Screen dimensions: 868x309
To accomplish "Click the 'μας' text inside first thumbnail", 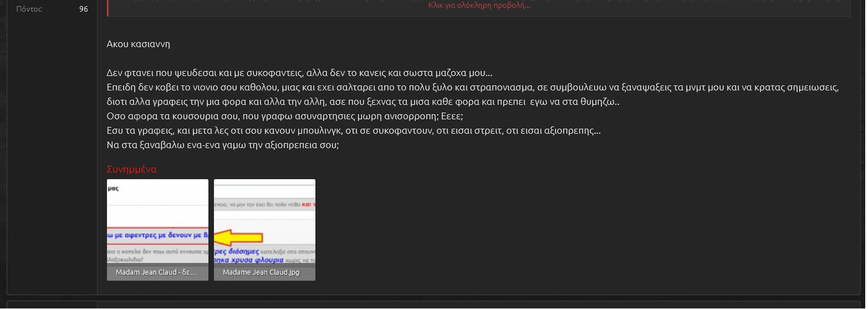I will (x=113, y=189).
